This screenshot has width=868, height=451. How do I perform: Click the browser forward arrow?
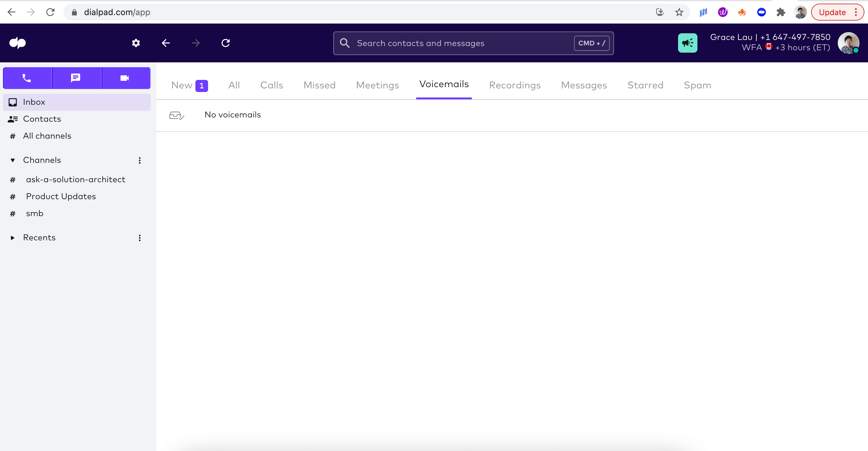pyautogui.click(x=31, y=12)
